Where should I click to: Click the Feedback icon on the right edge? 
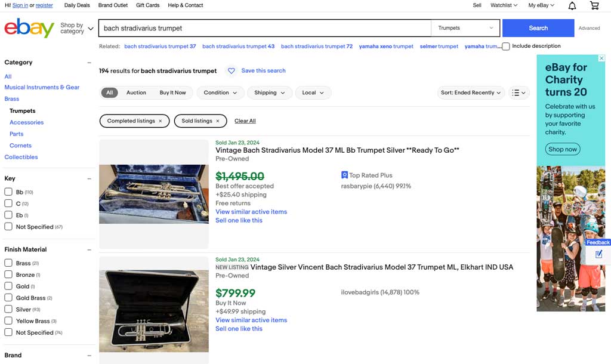click(598, 253)
